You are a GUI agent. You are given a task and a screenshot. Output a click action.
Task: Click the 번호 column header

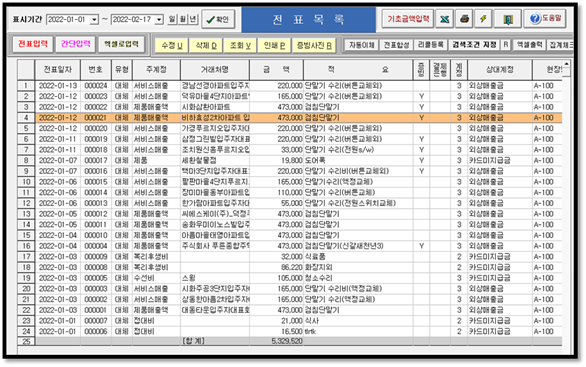[x=96, y=70]
